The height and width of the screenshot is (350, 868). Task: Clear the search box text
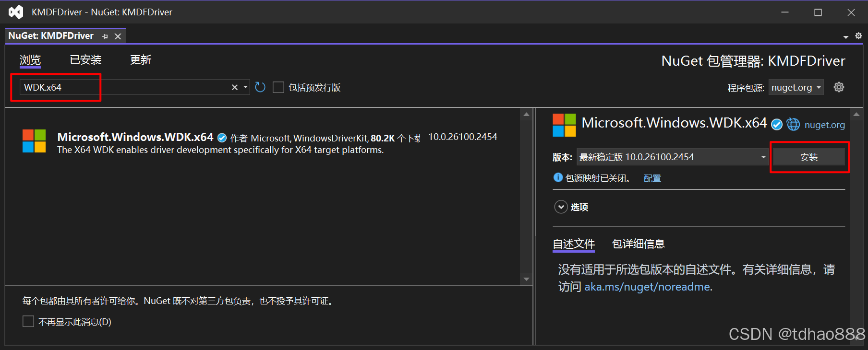[235, 87]
